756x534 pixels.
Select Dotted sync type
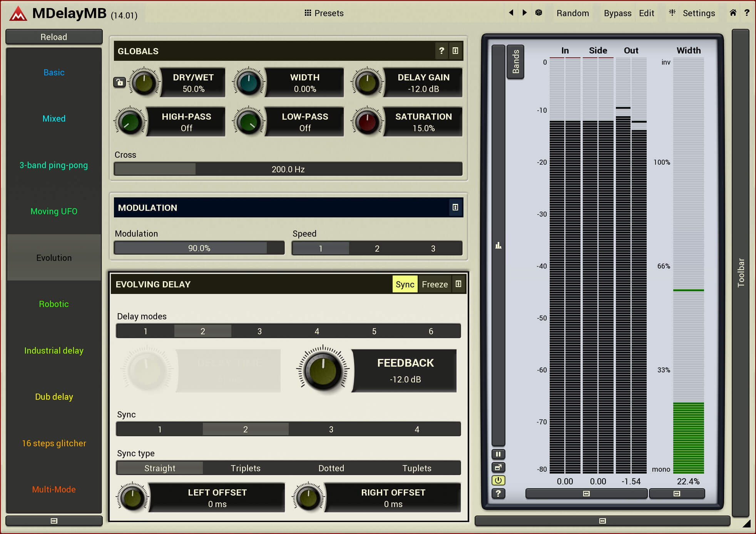[x=331, y=468]
